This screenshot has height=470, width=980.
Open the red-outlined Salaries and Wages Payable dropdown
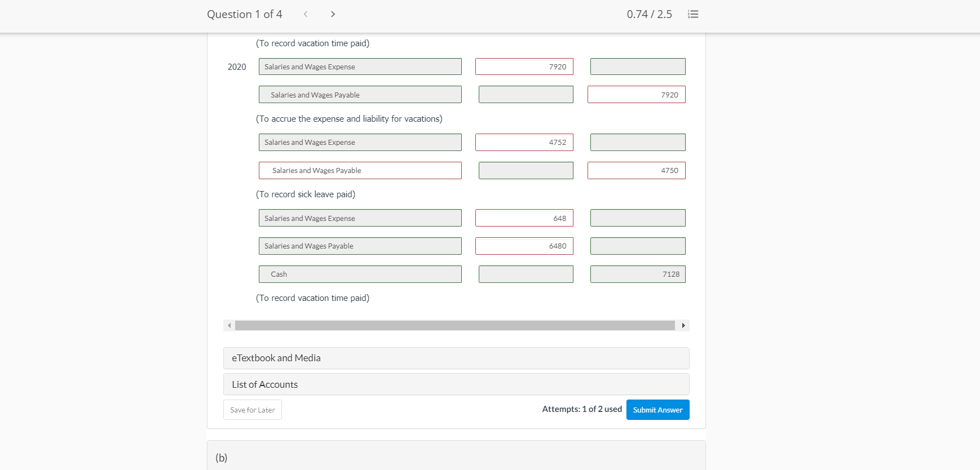360,171
